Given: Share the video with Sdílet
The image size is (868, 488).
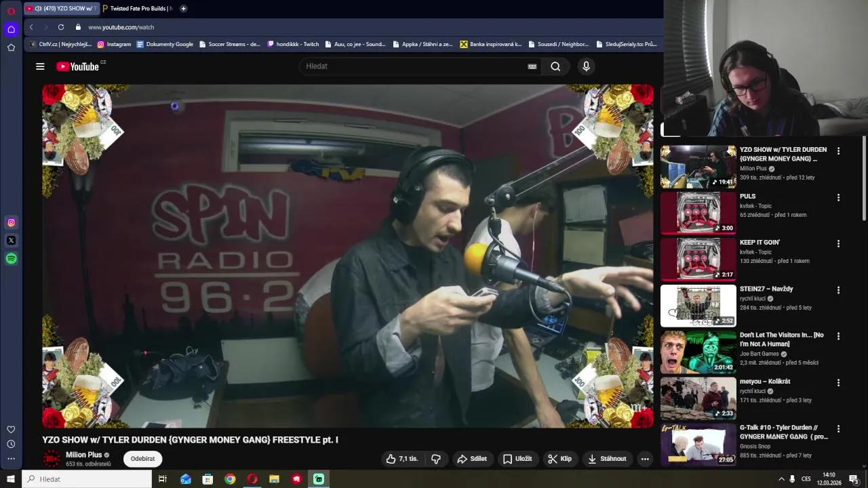Looking at the screenshot, I should pos(472,459).
